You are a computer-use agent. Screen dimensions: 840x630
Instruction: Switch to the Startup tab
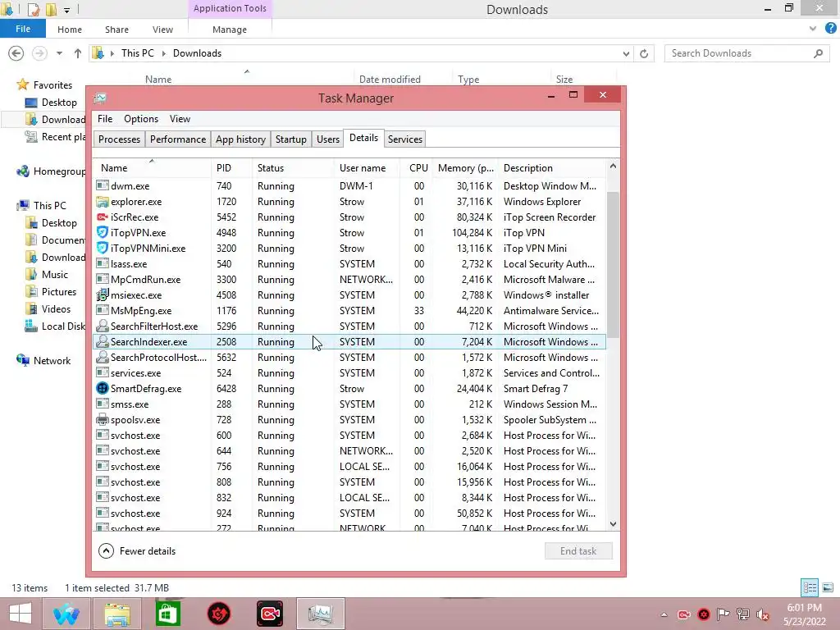(x=291, y=139)
